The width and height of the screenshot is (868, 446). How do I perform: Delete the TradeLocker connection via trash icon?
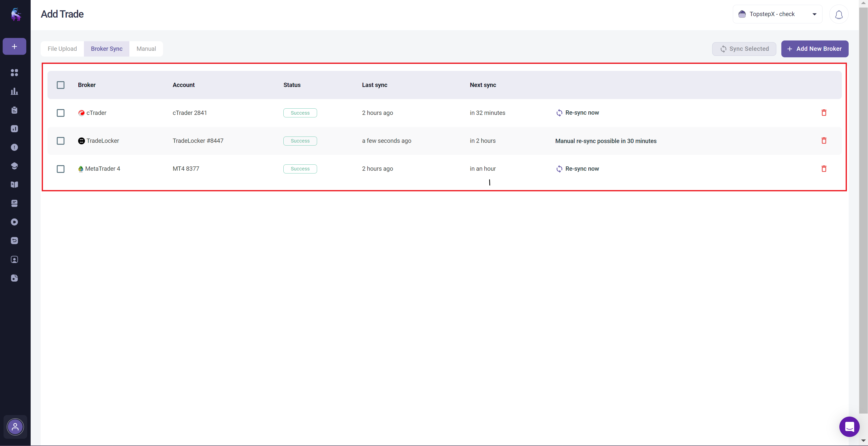[824, 141]
